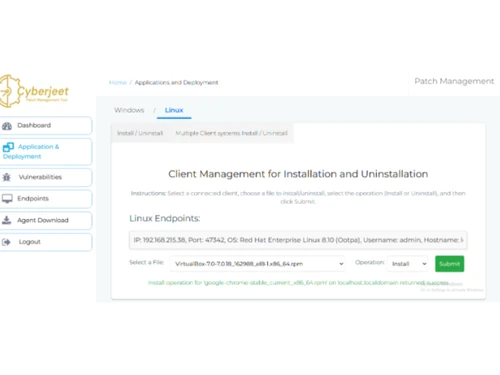The image size is (500, 375).
Task: Go to the Vulnerabilities page
Action: (x=46, y=177)
